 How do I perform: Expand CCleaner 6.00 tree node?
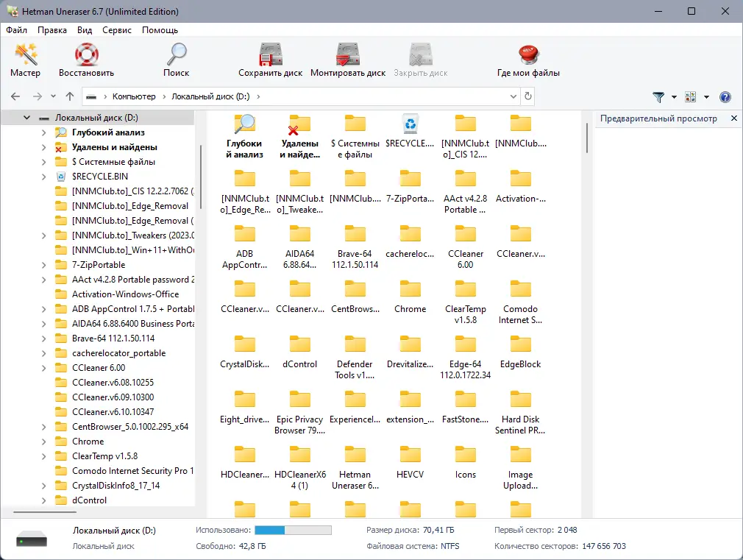43,367
